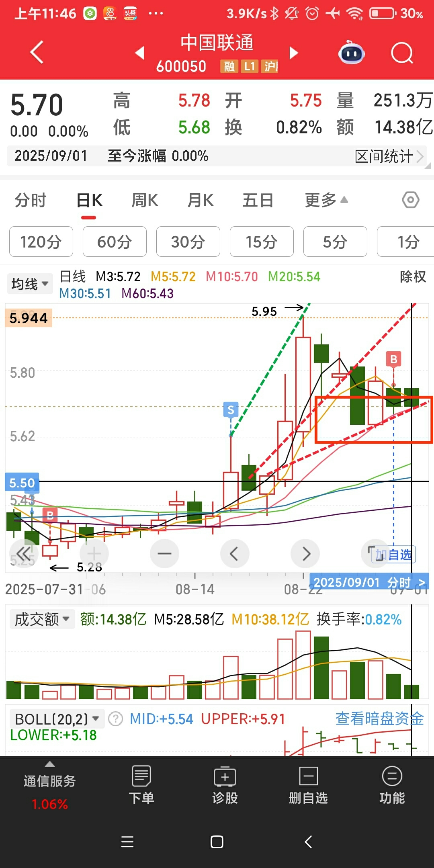Tap the Android system back chevron

308,842
